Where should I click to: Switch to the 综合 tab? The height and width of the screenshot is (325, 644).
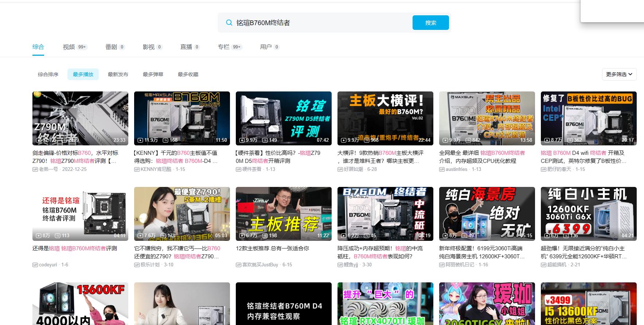click(38, 47)
